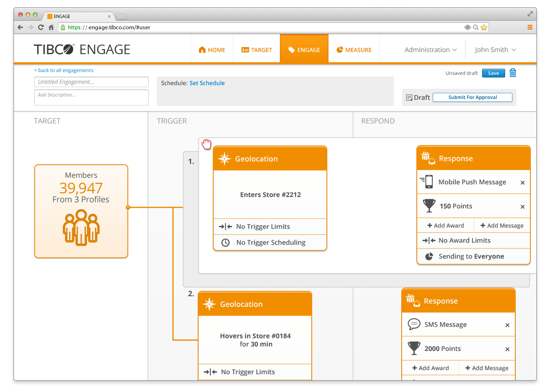The width and height of the screenshot is (550, 392).
Task: Click the Hovers in Store #0184 condition
Action: click(256, 340)
